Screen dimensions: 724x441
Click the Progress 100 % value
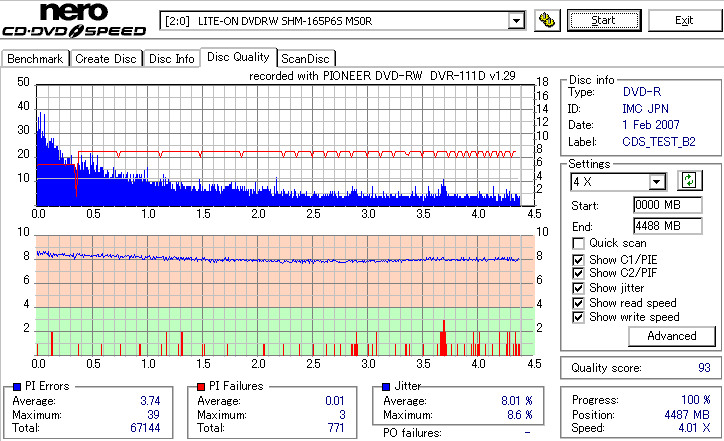pos(696,400)
